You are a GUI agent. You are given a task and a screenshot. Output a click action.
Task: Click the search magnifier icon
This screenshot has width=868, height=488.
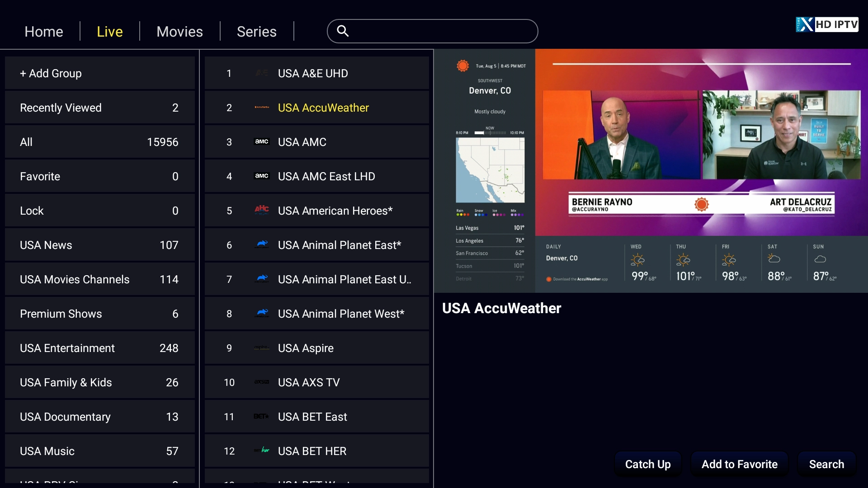pyautogui.click(x=343, y=31)
